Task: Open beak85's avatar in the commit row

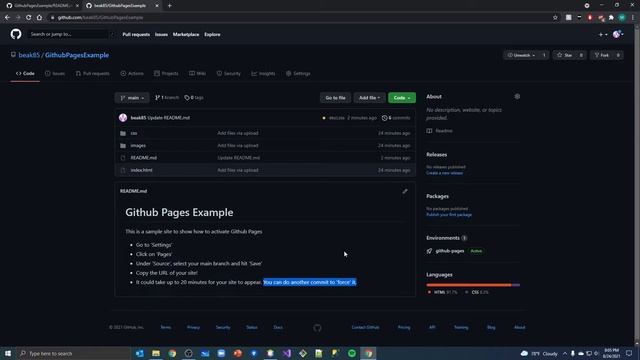Action: (123, 118)
